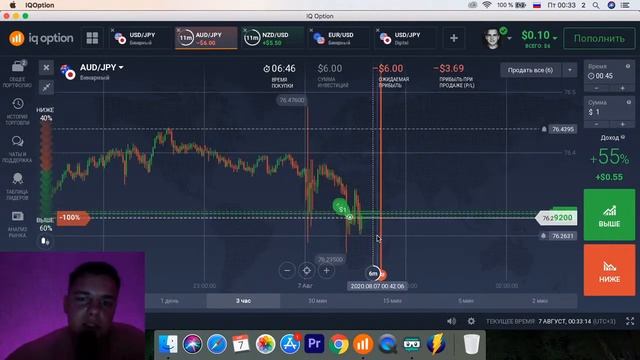Switch to the EUR/USD tab
Image resolution: width=640 pixels, height=360 pixels.
tap(339, 38)
